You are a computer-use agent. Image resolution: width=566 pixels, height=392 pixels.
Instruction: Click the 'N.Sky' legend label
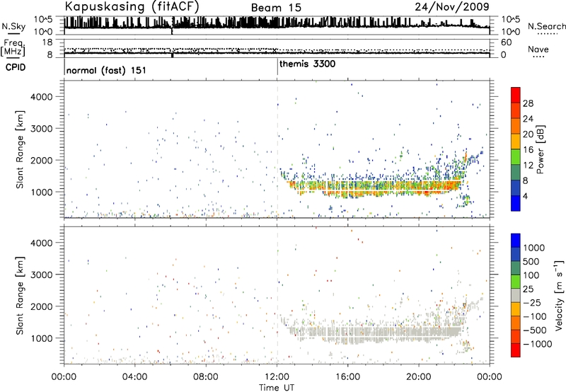tap(13, 26)
